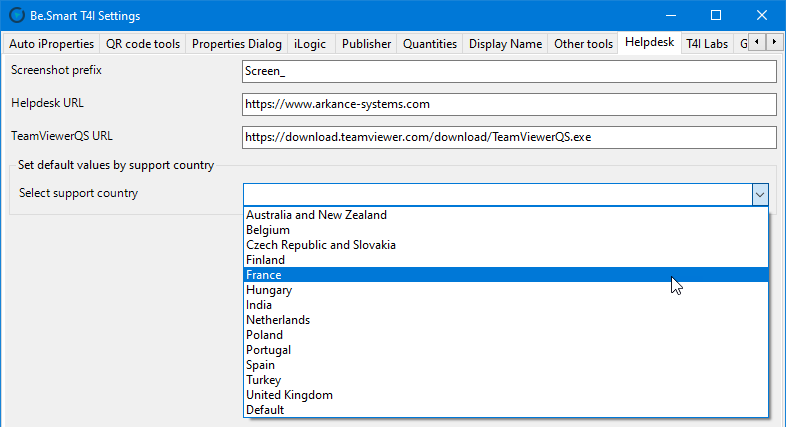786x427 pixels.
Task: Click the Be.Smart app icon in title bar
Action: click(x=15, y=15)
